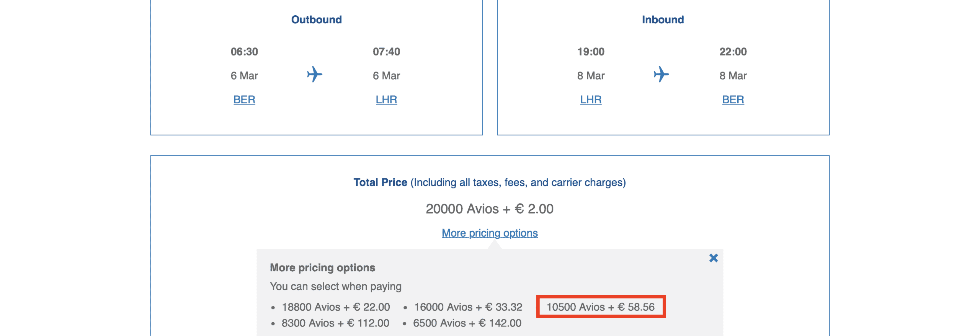This screenshot has height=336, width=980.
Task: Click the 22:00 inbound arrival time
Action: [733, 52]
